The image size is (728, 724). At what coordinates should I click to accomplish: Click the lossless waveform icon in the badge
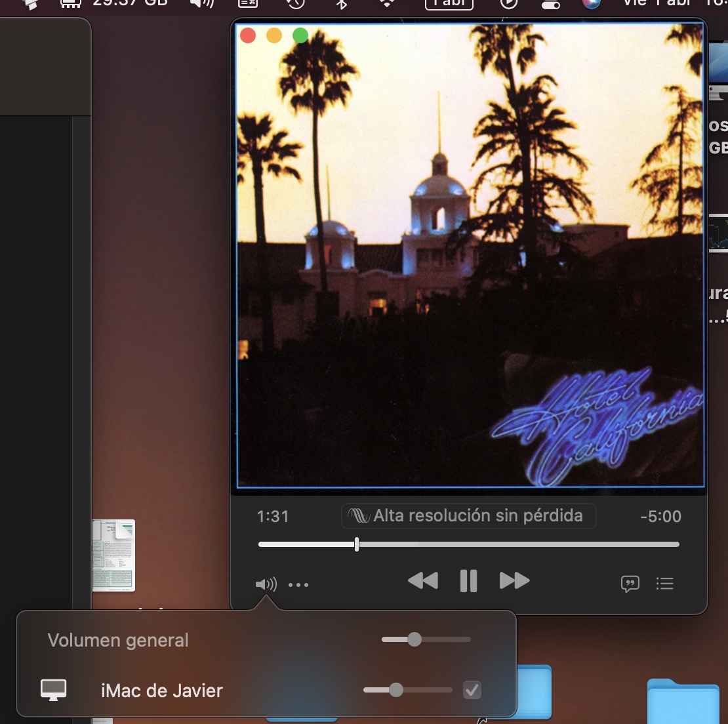coord(359,515)
